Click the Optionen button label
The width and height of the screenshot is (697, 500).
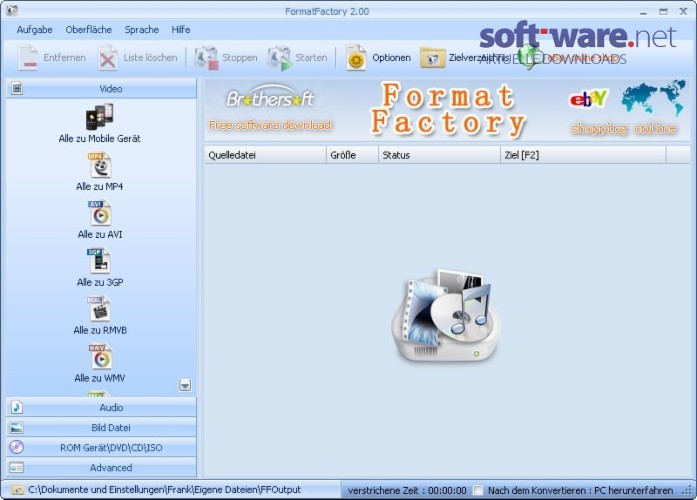coord(391,58)
